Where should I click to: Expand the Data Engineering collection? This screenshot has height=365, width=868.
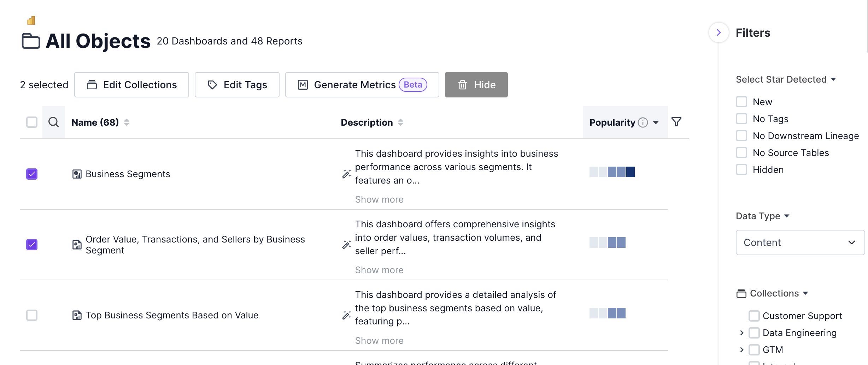tap(741, 333)
